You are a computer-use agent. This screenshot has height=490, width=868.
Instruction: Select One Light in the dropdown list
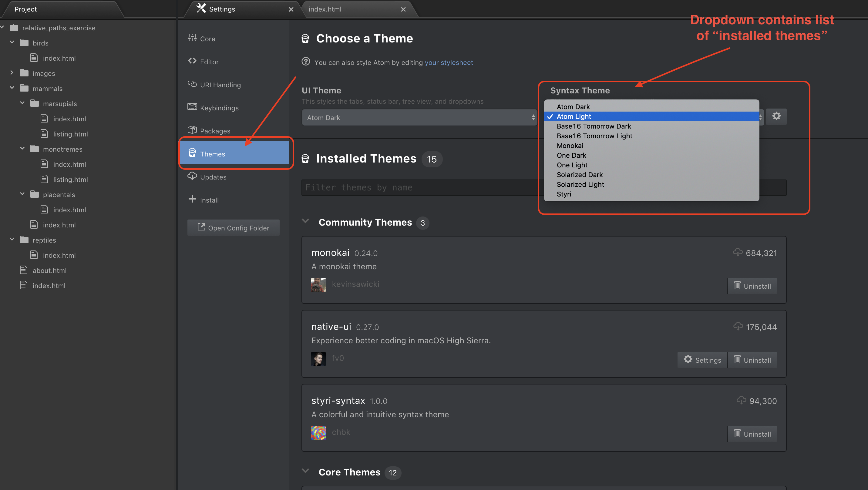[x=572, y=165]
